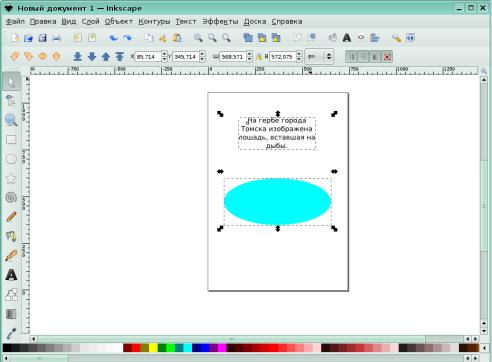Pick the red palette swatch
The width and height of the screenshot is (492, 362).
tap(136, 348)
